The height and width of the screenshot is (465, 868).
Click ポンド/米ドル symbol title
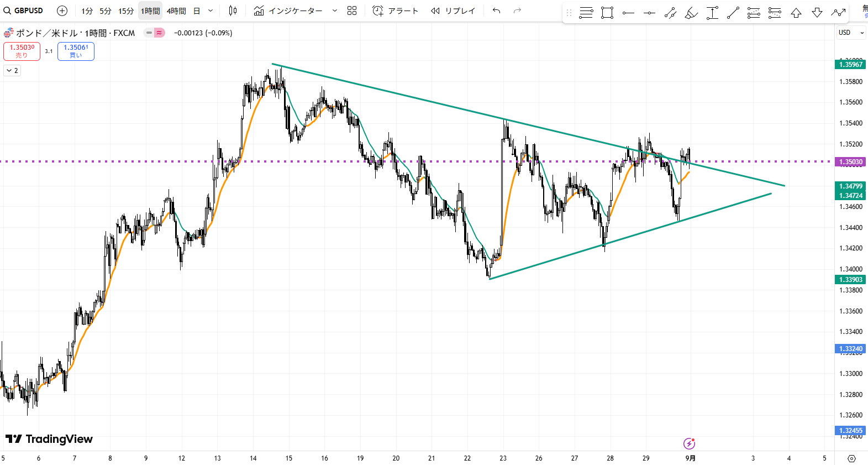(47, 33)
